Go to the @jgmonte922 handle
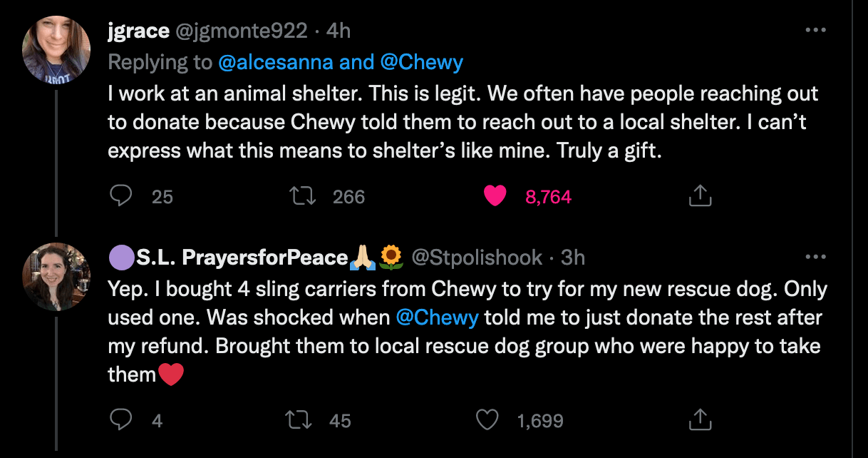This screenshot has height=458, width=868. point(242,31)
